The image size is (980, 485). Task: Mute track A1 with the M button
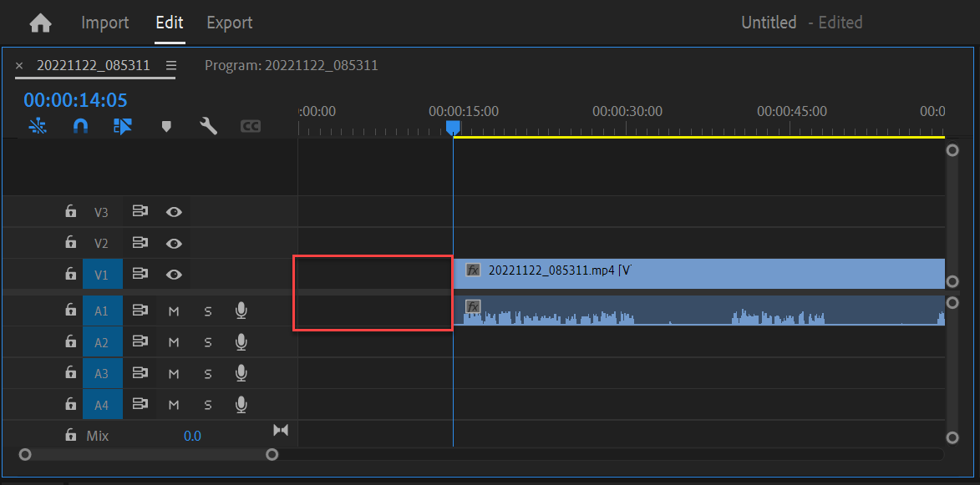pos(174,311)
